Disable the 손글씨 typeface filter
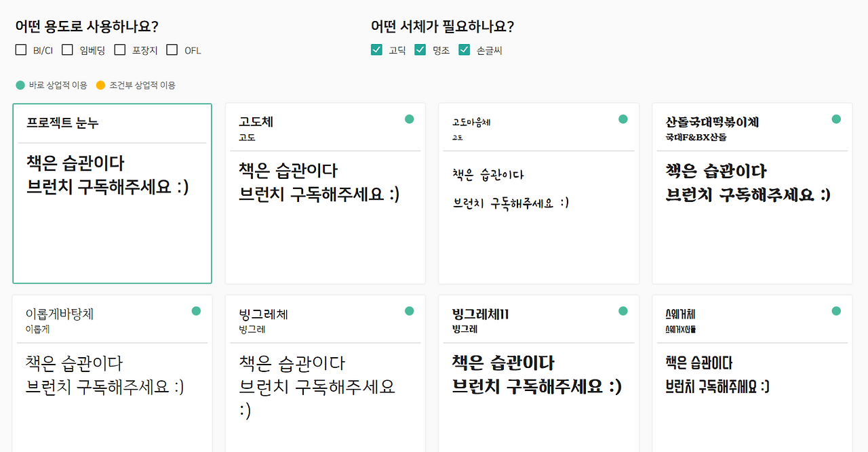 465,49
